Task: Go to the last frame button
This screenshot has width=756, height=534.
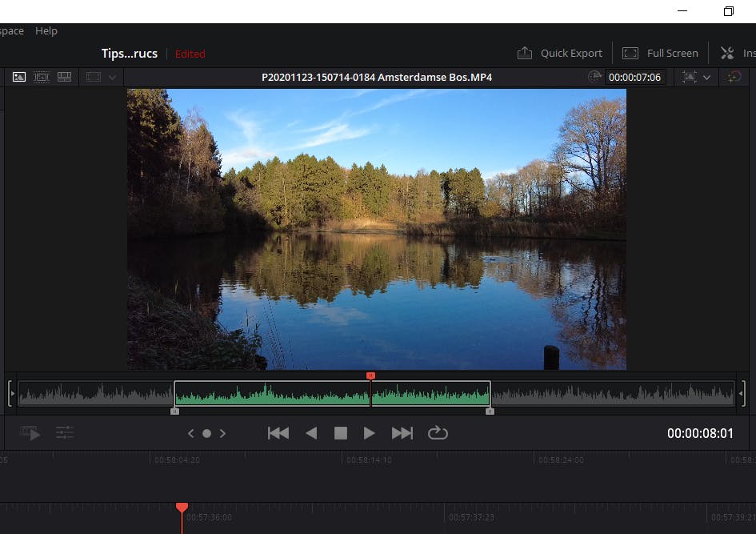Action: pos(402,433)
